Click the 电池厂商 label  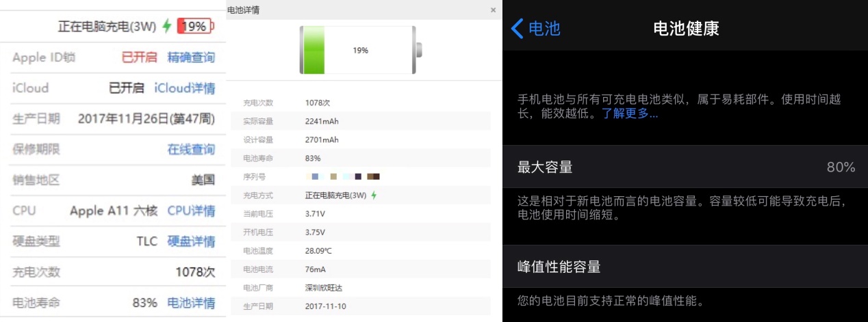[258, 288]
